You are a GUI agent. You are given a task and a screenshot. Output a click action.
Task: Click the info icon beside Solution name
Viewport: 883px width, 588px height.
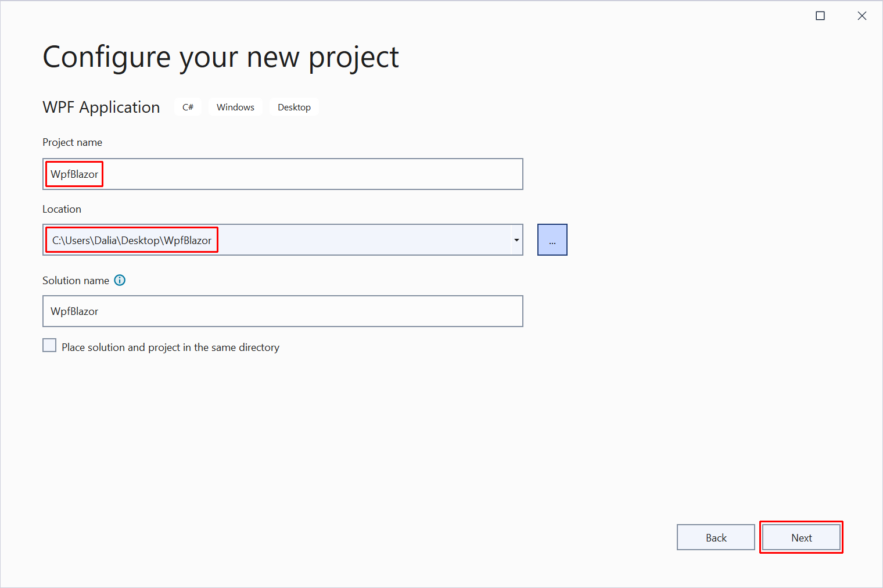(120, 280)
